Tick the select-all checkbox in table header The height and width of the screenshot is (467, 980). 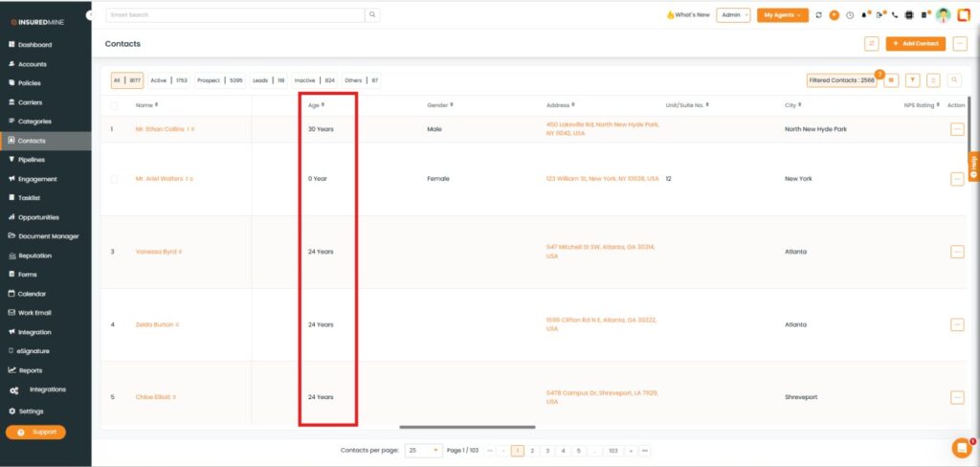[x=115, y=105]
